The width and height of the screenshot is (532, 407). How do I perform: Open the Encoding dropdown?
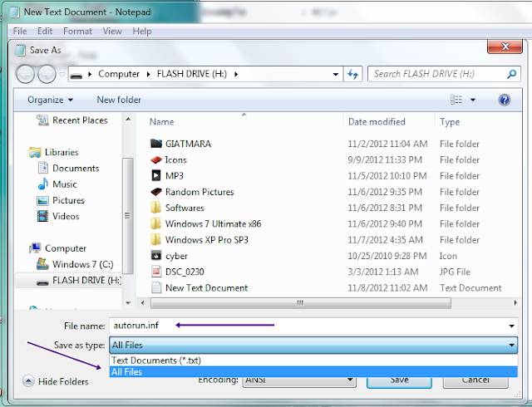pos(299,380)
